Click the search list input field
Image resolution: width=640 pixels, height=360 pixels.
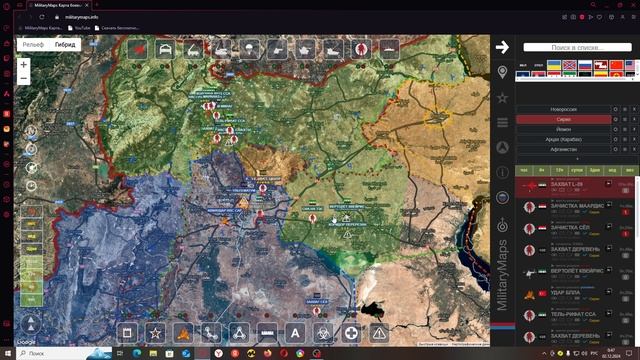click(x=577, y=47)
